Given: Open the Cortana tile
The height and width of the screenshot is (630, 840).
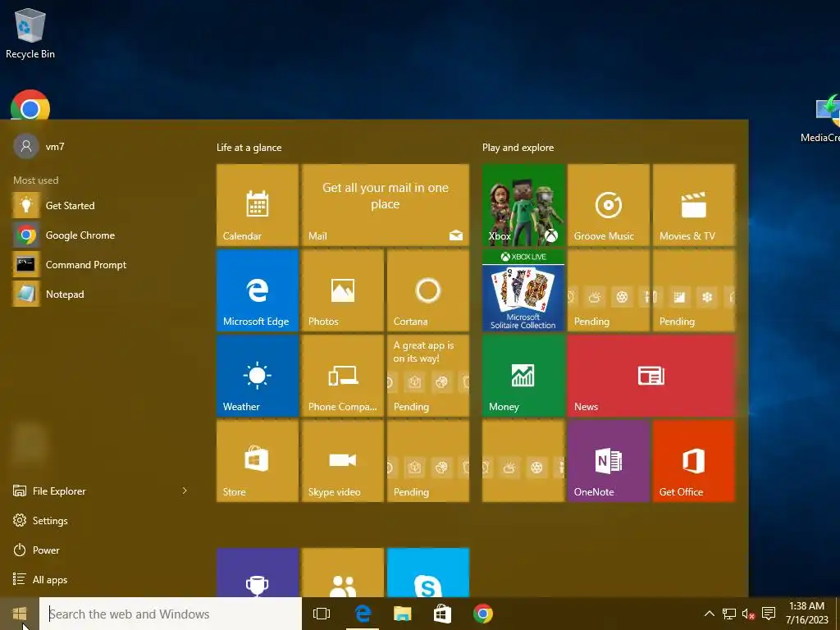Looking at the screenshot, I should tap(427, 290).
